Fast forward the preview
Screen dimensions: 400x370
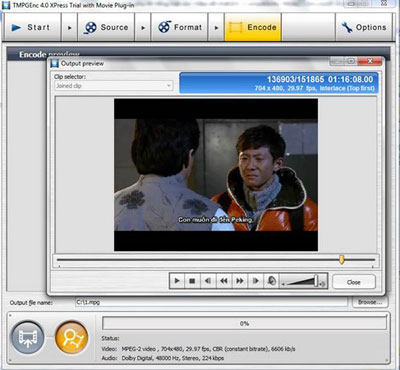240,281
